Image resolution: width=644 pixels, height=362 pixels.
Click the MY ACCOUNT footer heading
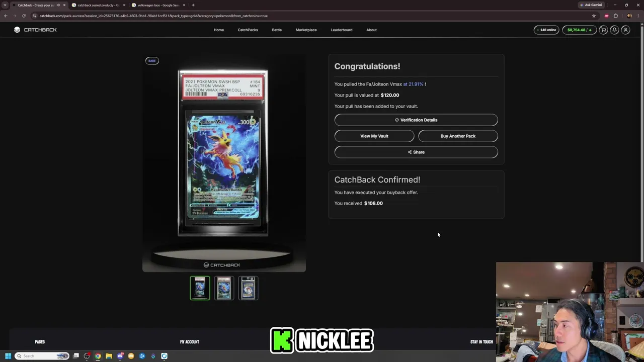[190, 342]
